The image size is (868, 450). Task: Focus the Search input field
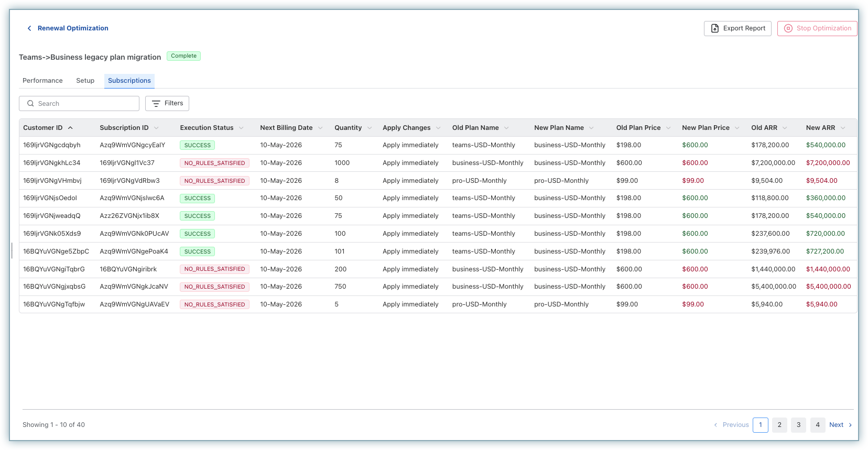[79, 103]
